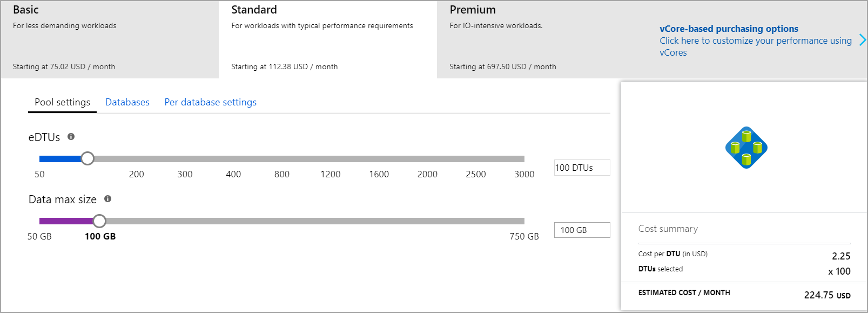Open the Pool settings tab

coord(62,102)
